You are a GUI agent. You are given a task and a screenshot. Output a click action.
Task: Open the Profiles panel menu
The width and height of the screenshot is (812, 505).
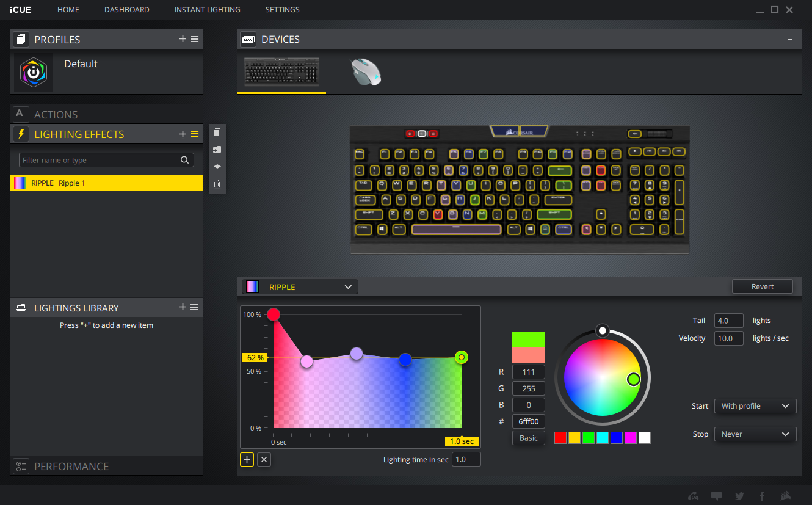click(195, 39)
